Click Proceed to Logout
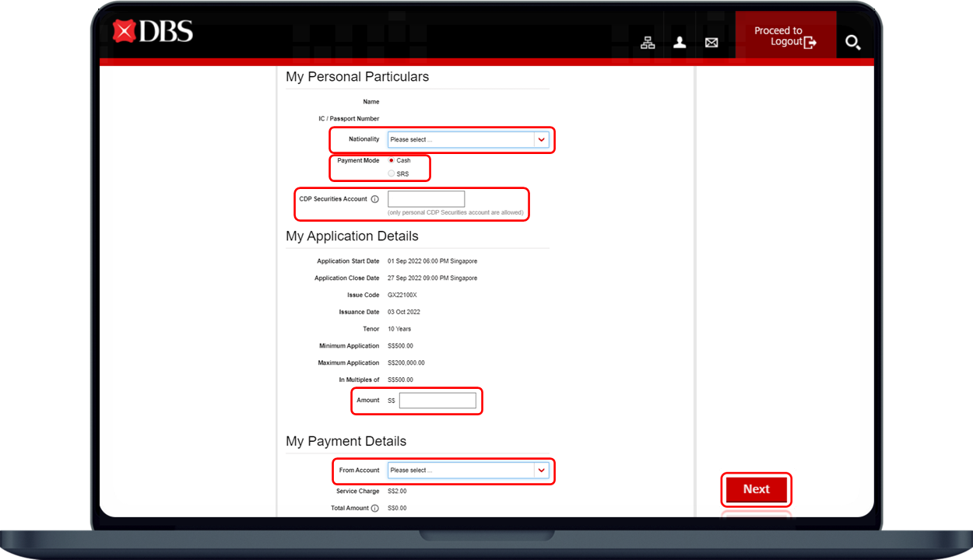 [785, 36]
